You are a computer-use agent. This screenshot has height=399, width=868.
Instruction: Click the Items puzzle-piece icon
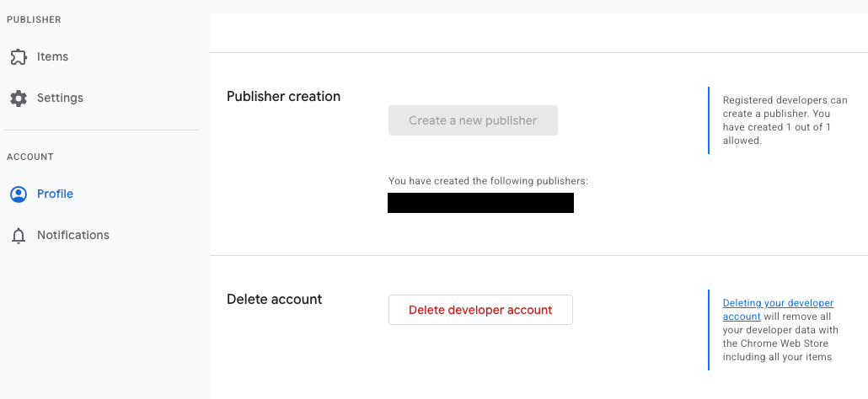[19, 57]
